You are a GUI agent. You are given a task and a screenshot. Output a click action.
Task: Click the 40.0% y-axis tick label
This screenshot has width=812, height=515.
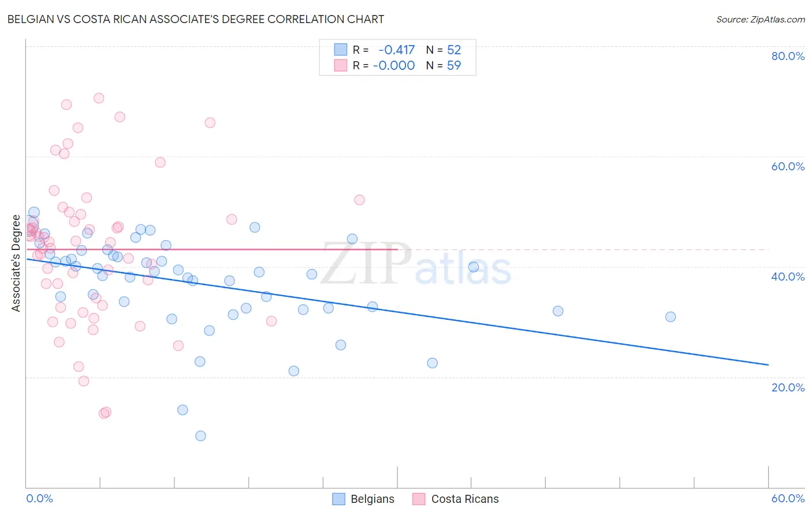(788, 277)
